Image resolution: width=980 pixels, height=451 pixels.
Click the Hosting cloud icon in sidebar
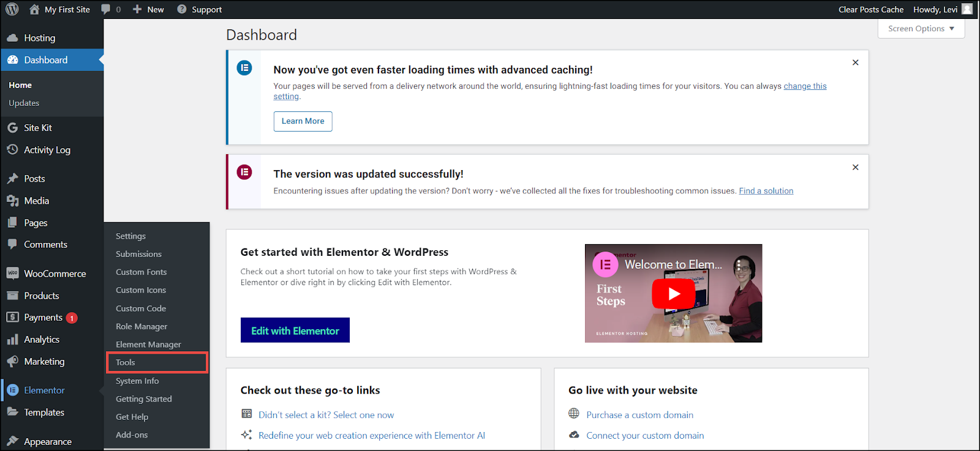12,38
